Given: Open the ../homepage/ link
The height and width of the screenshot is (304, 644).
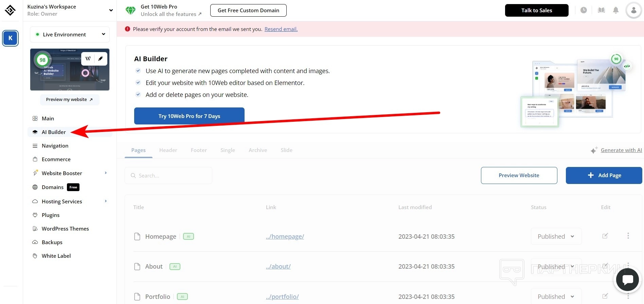Looking at the screenshot, I should [x=285, y=236].
